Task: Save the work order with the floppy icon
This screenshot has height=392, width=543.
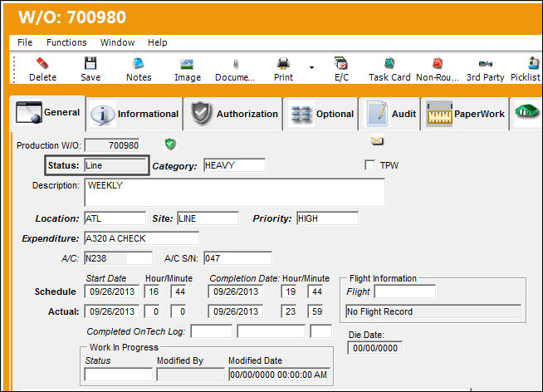Action: (x=90, y=64)
